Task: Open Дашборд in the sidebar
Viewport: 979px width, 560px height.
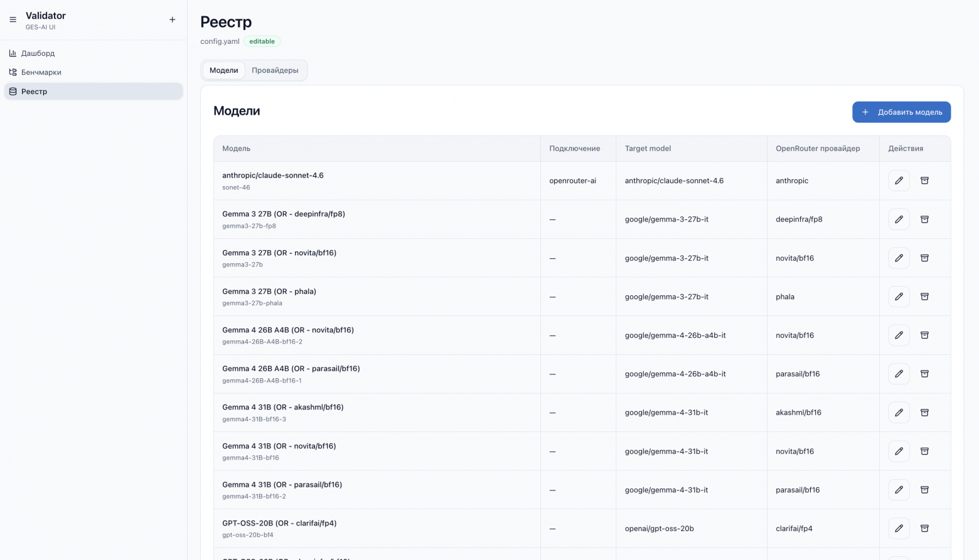Action: 38,53
